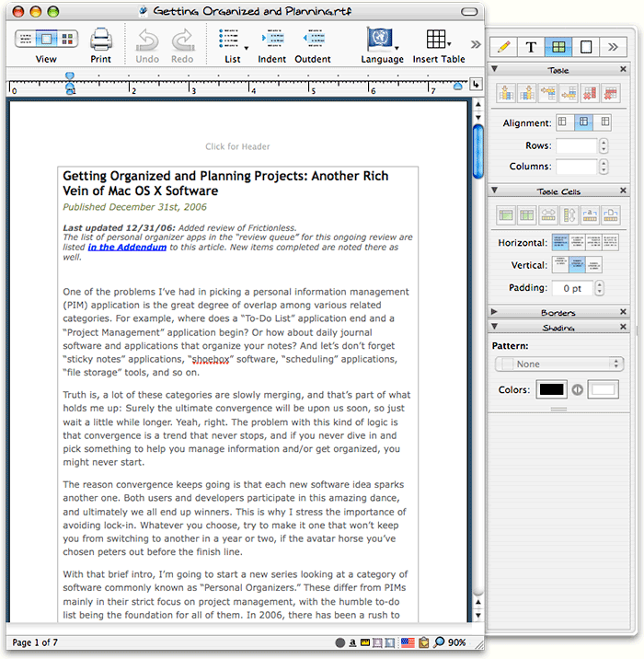644x659 pixels.
Task: Set vertical cell alignment to bottom
Action: coord(593,265)
